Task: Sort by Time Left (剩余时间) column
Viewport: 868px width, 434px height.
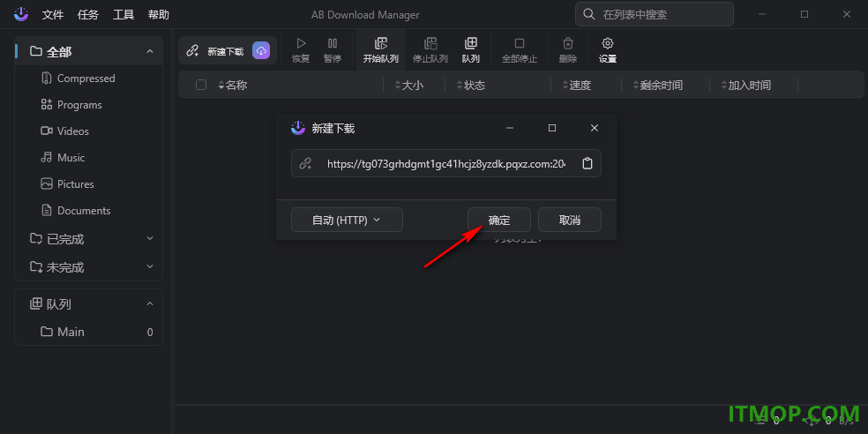Action: point(658,86)
